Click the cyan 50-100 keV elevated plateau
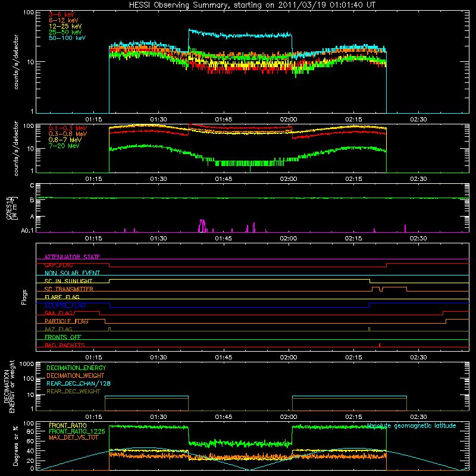The height and width of the screenshot is (476, 476). click(x=240, y=35)
